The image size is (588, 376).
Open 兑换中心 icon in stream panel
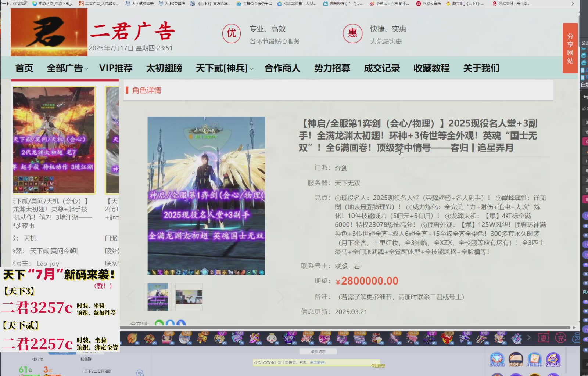pyautogui.click(x=516, y=359)
